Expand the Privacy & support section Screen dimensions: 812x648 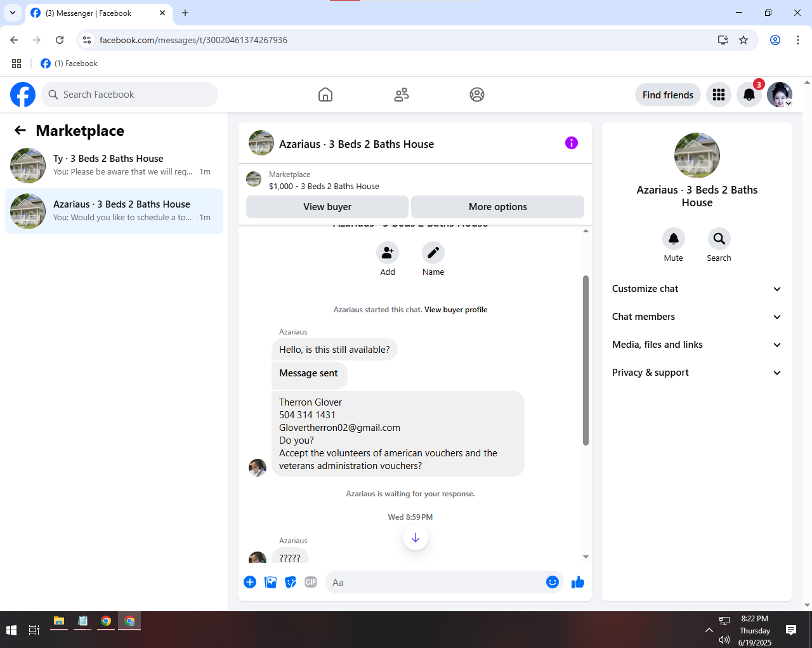(x=697, y=373)
